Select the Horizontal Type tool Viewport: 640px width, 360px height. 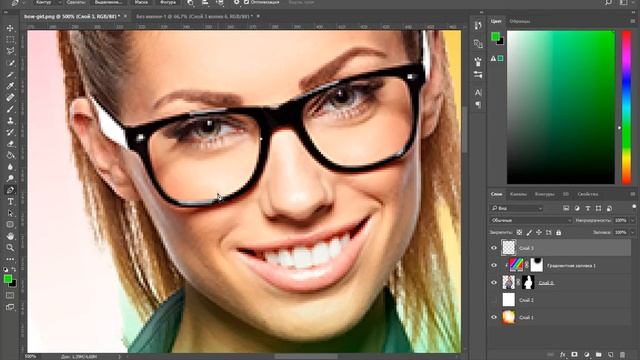(10, 202)
